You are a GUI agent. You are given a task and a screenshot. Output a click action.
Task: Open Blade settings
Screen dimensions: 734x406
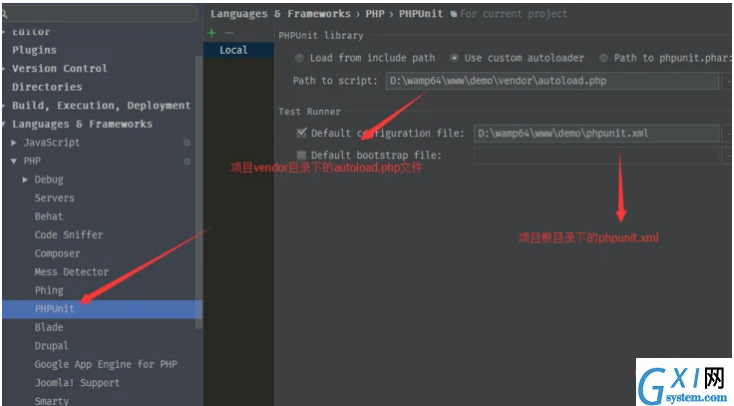pyautogui.click(x=49, y=327)
